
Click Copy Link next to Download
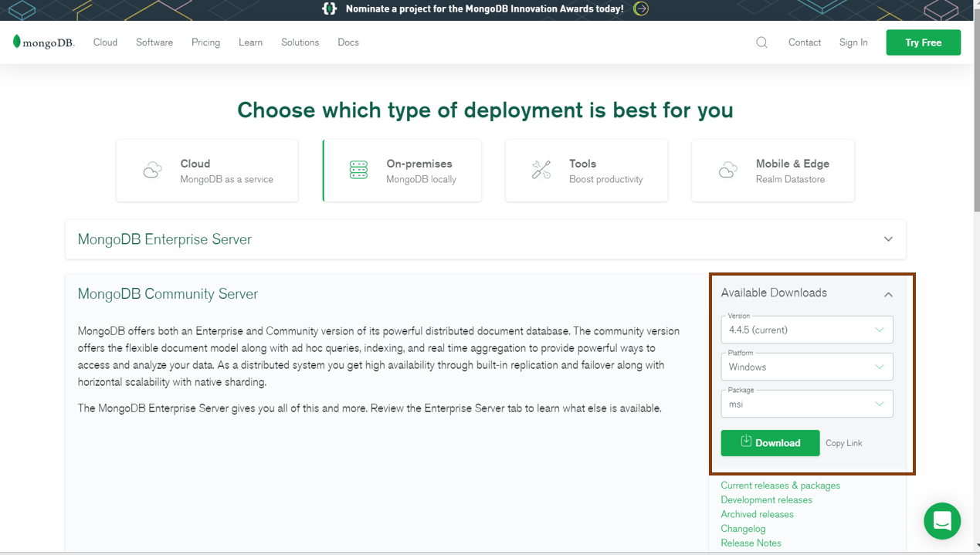(x=843, y=442)
